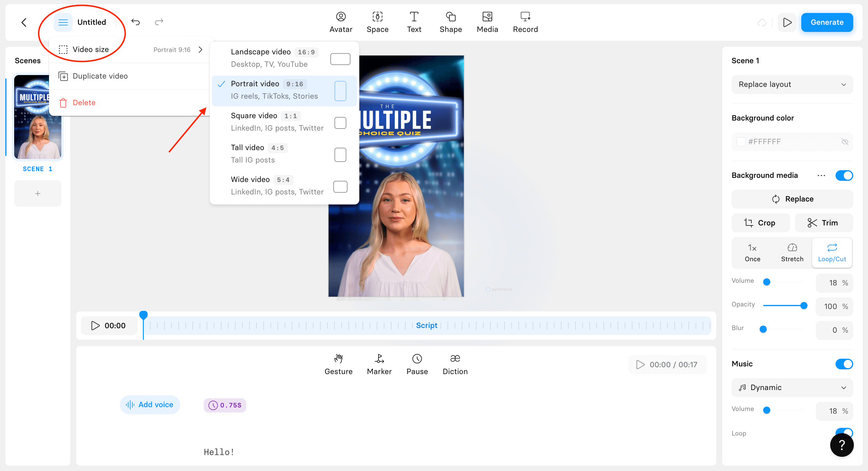Select Duplicate video from the menu

[x=100, y=76]
